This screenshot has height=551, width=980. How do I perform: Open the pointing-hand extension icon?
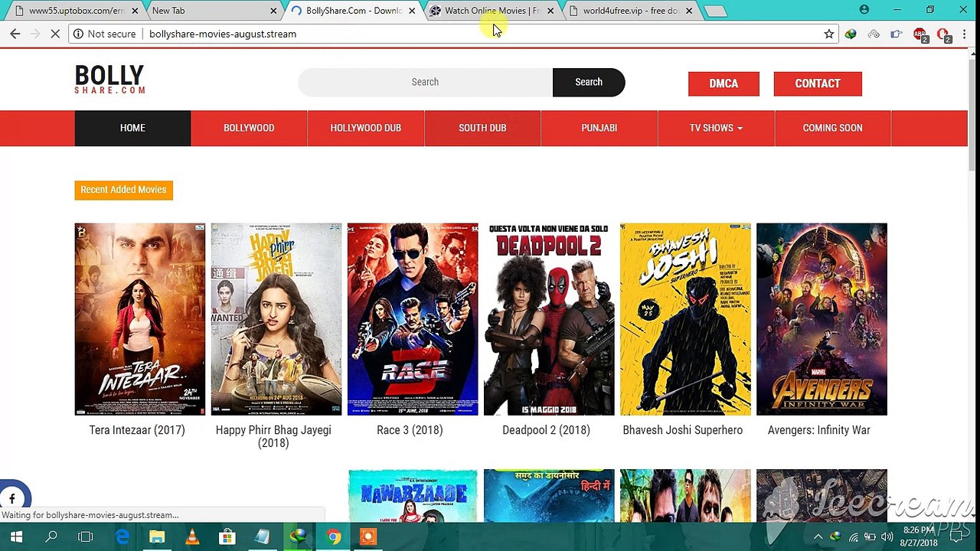pyautogui.click(x=897, y=34)
